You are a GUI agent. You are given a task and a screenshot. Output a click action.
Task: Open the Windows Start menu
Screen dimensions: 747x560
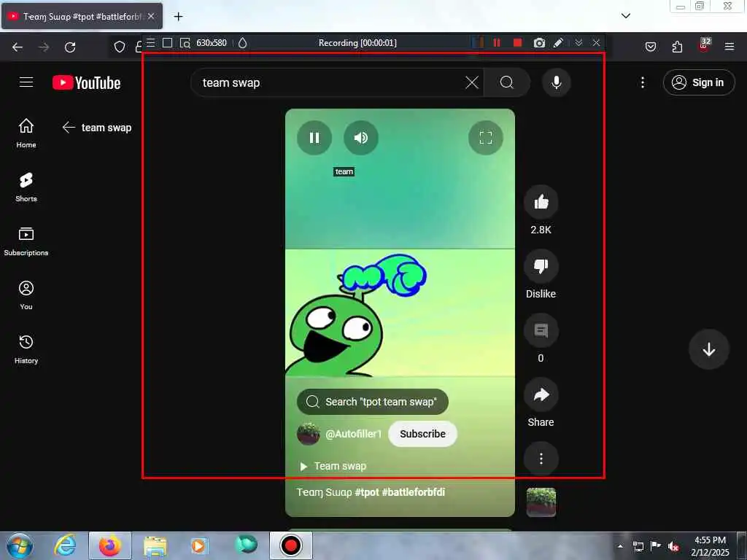click(x=20, y=545)
